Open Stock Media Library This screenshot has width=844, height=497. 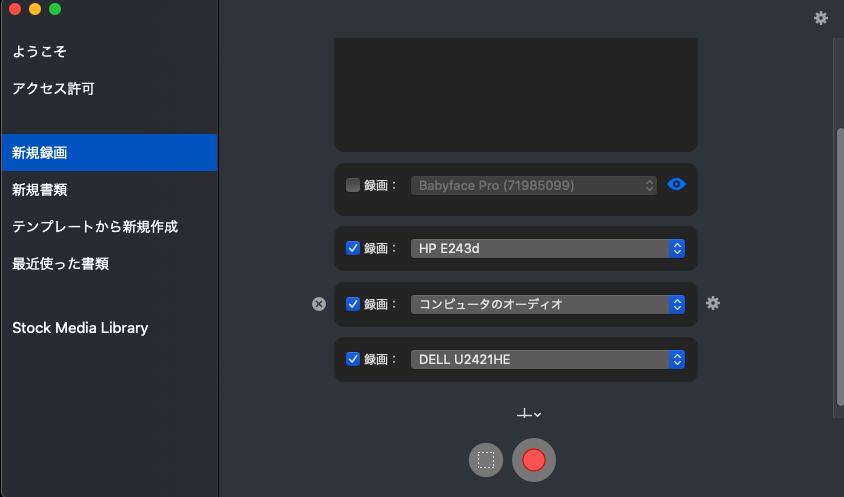click(x=80, y=328)
